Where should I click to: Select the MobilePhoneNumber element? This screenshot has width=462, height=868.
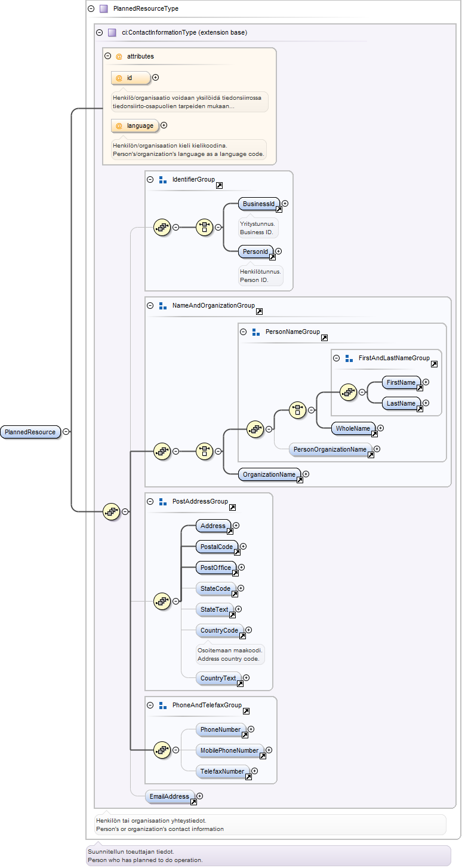(x=230, y=750)
